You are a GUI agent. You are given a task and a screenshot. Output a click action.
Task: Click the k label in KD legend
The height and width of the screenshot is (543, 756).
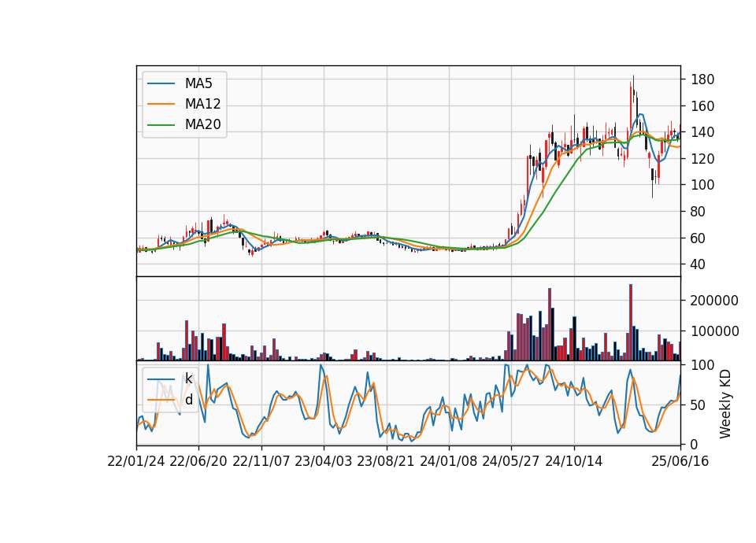pyautogui.click(x=188, y=379)
